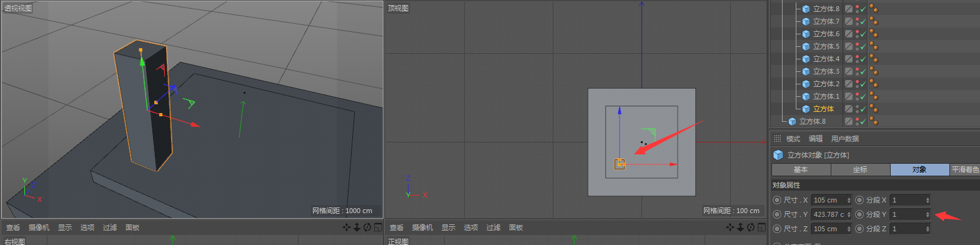This screenshot has height=245, width=980.
Task: Click the 顶视图 viewport label
Action: 398,8
